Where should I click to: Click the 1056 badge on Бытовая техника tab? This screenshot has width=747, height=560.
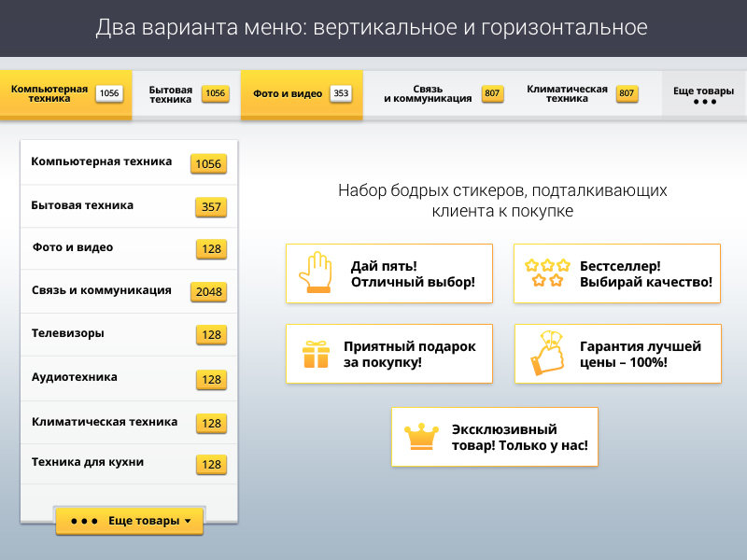coord(216,93)
